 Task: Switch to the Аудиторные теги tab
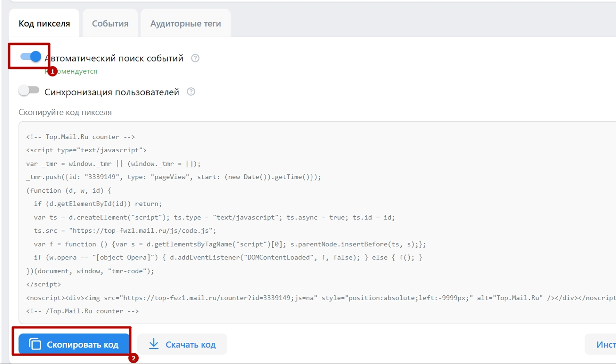pos(185,23)
